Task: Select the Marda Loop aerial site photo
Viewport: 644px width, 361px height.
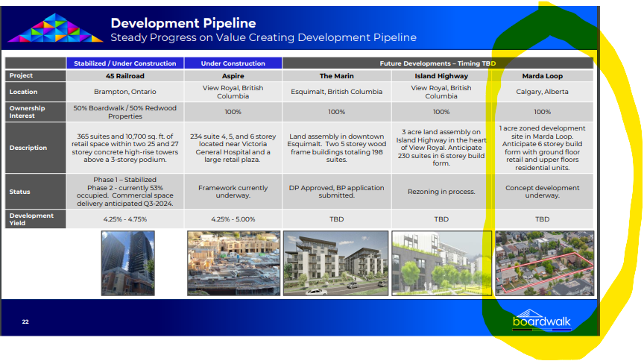Action: coord(542,261)
